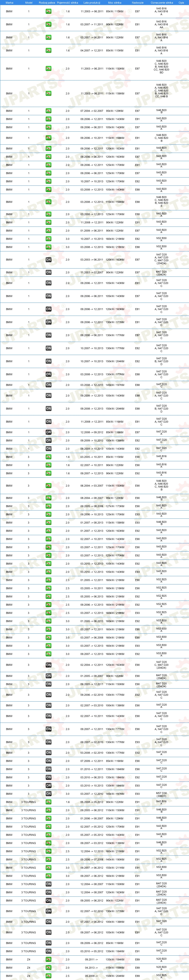Screen dimensions: 189x980
Task: Select date text 09.2005 -> 08.2006
Action: (92, 506)
